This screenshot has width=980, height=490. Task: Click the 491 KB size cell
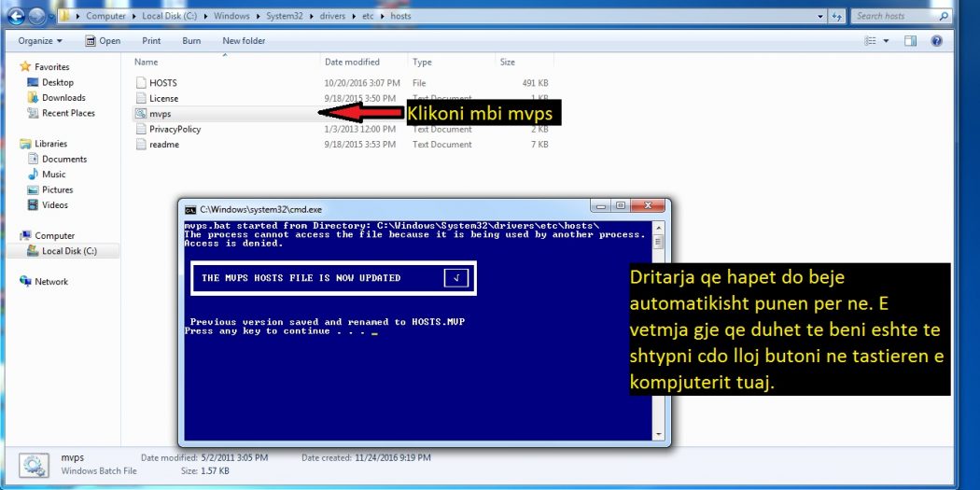coord(535,83)
